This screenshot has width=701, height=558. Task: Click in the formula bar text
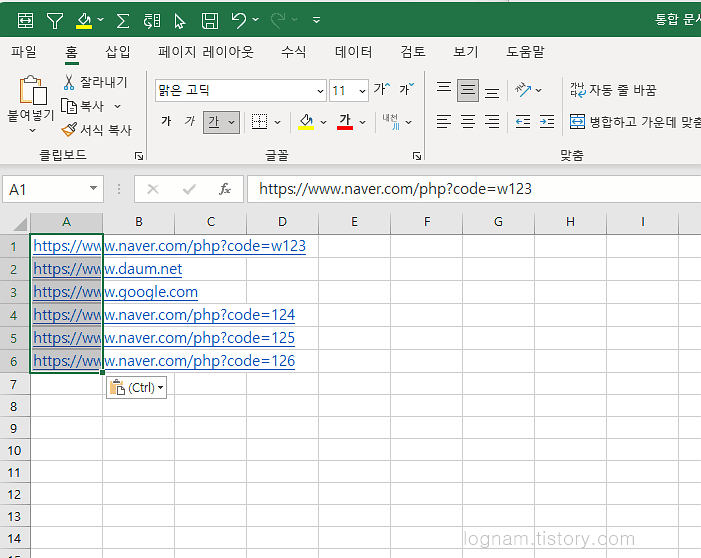(395, 189)
